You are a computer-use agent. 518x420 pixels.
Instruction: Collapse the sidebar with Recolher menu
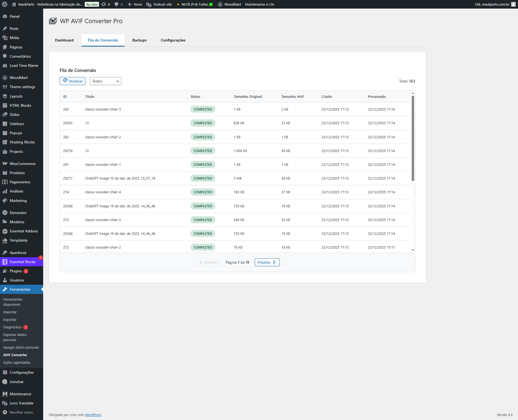coord(21,412)
